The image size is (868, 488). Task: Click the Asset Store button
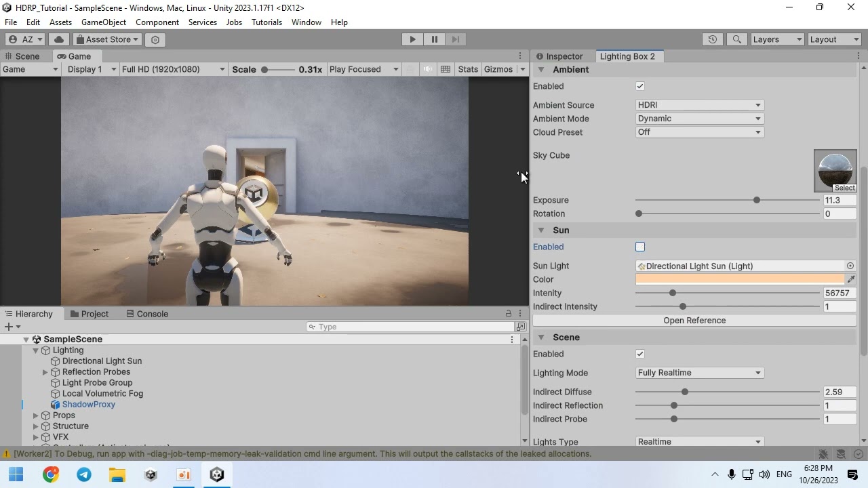pyautogui.click(x=108, y=39)
